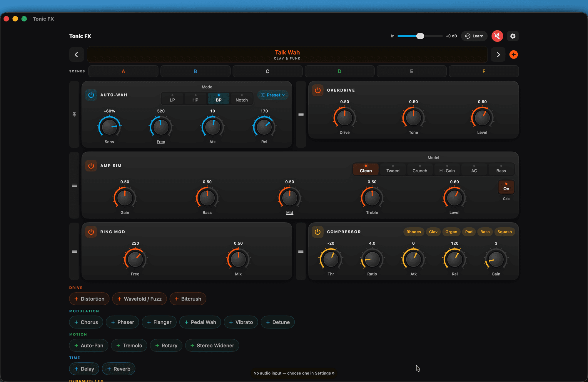Add a Pedal Wah effect
This screenshot has height=382, width=588.
200,322
